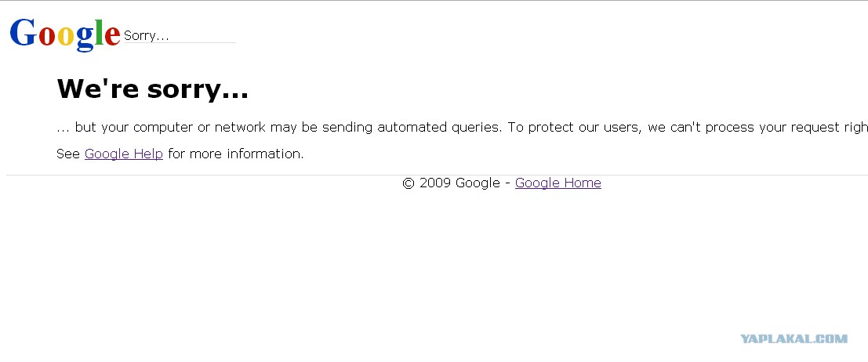Click 'for more information' text

coord(235,154)
